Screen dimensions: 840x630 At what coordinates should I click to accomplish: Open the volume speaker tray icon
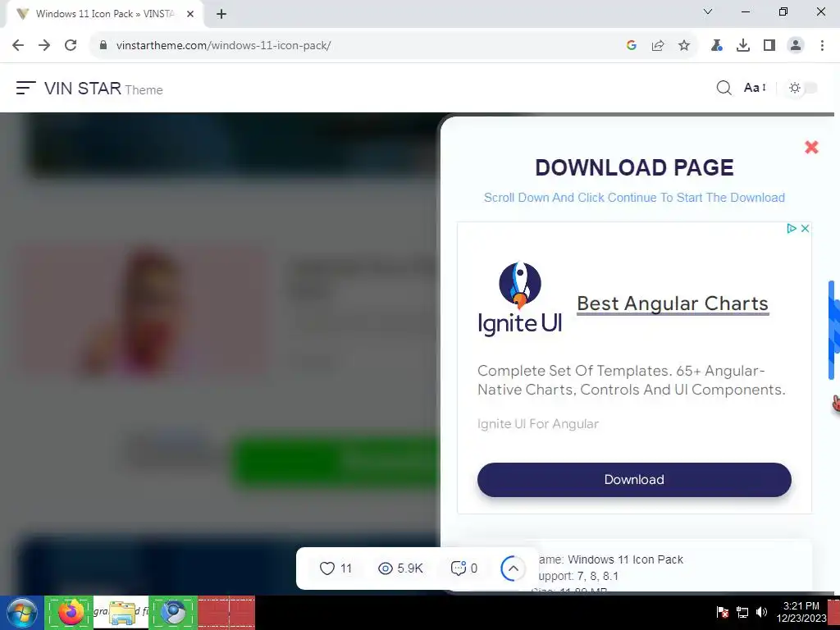point(761,612)
